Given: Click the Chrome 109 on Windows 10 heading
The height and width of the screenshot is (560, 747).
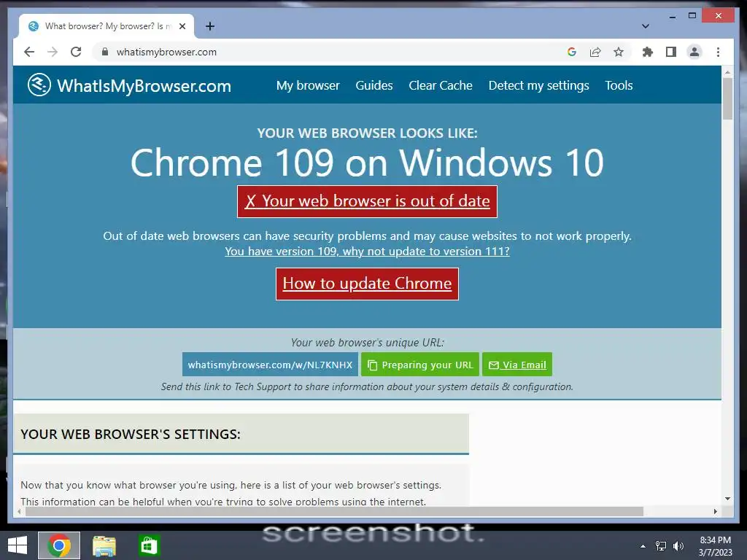Looking at the screenshot, I should click(368, 163).
